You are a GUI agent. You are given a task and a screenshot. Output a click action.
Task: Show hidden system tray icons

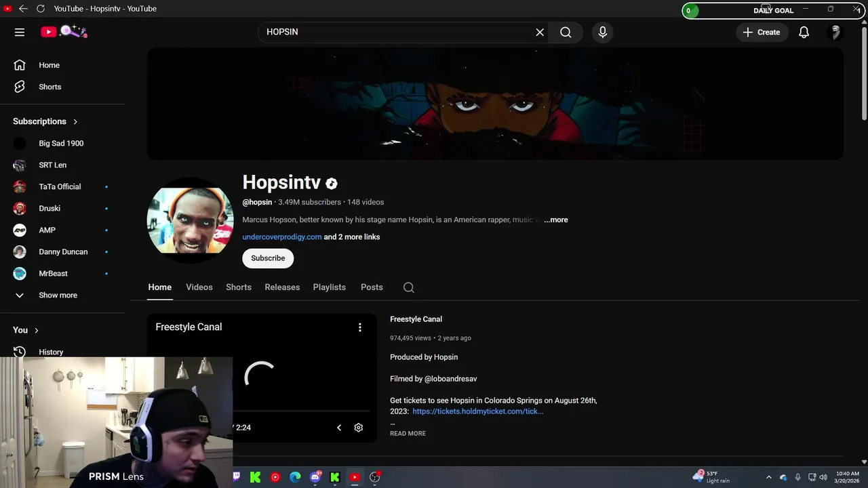[768, 477]
